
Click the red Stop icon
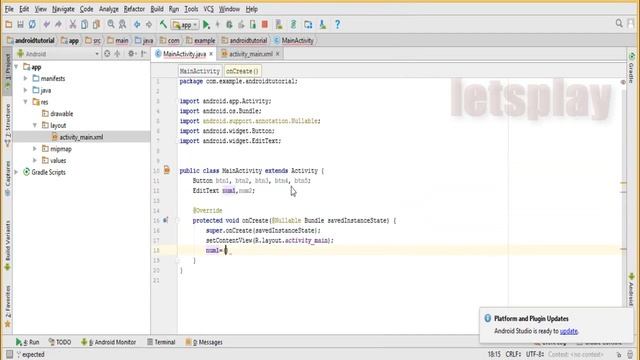coord(264,24)
